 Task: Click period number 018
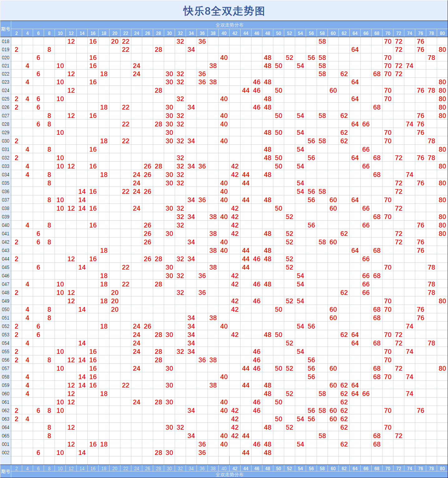pos(6,41)
